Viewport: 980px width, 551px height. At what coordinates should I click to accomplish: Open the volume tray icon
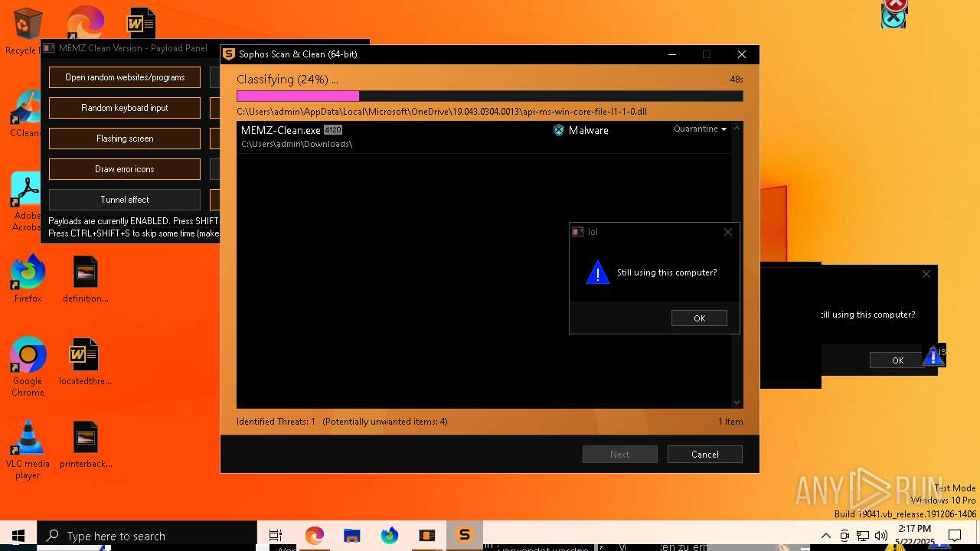pyautogui.click(x=880, y=536)
